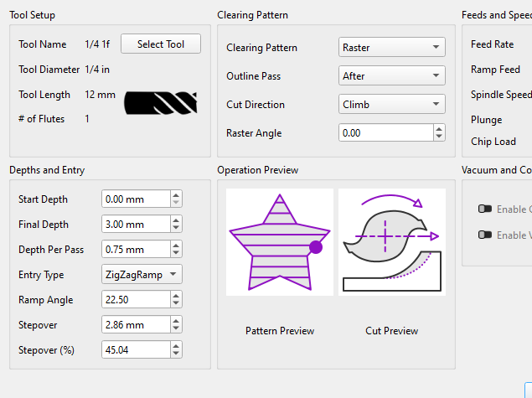Screen dimensions: 532x398
Task: Toggle the second Vacuum enable switch
Action: click(484, 235)
